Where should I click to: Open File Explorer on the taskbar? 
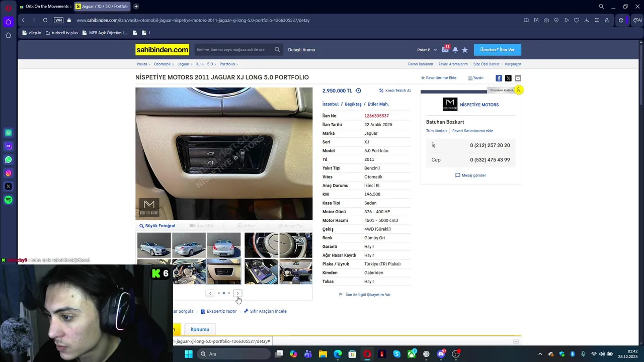(323, 354)
